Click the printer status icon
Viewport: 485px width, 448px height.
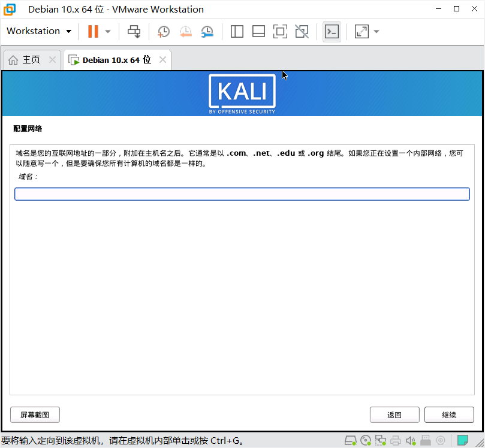[x=396, y=440]
